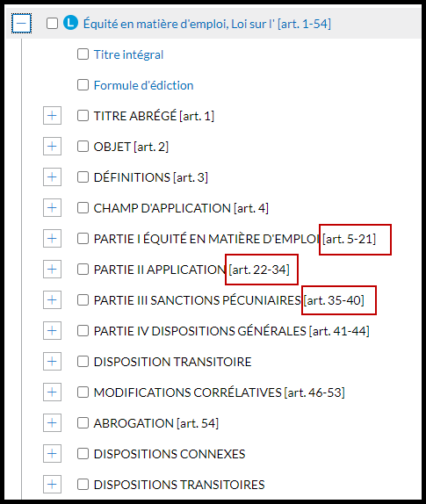Expand PARTIE III SANCTIONS PÉCUNIAIRES
The image size is (426, 504).
pyautogui.click(x=52, y=300)
